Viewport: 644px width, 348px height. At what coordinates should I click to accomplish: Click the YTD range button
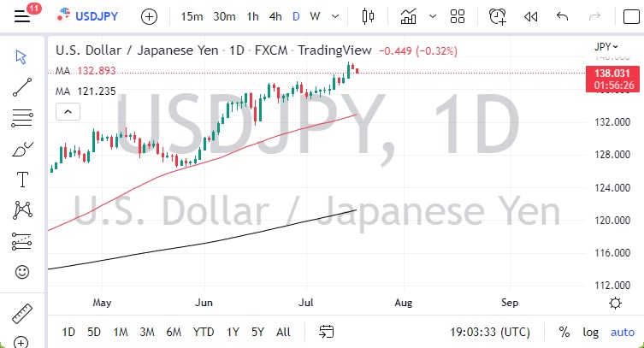pyautogui.click(x=204, y=332)
